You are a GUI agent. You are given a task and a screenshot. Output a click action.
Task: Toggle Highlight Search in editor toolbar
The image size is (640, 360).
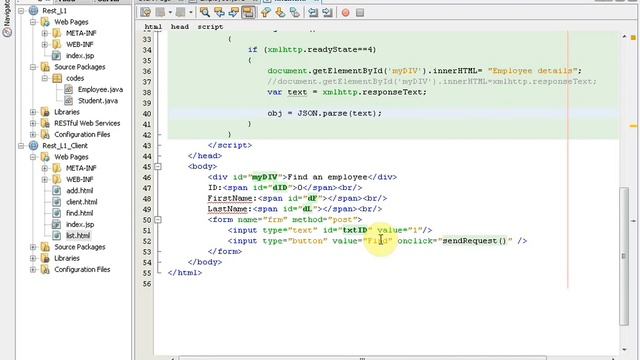click(x=248, y=13)
